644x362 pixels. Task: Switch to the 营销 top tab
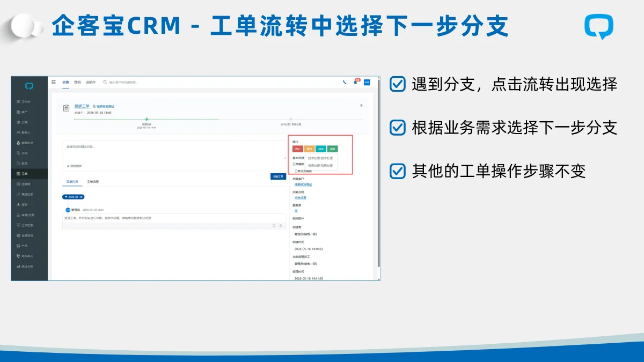[77, 82]
